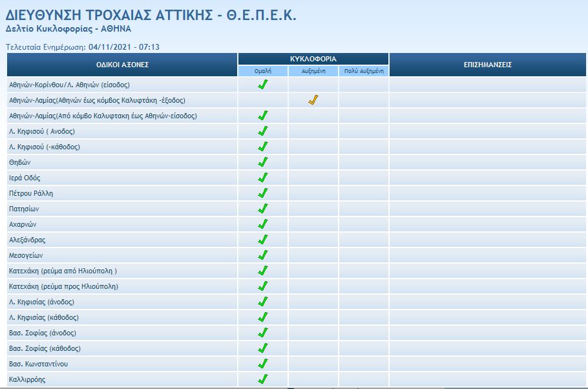Select the Αχαρνών road name
Viewport: 588px width, 389px height.
pyautogui.click(x=23, y=224)
